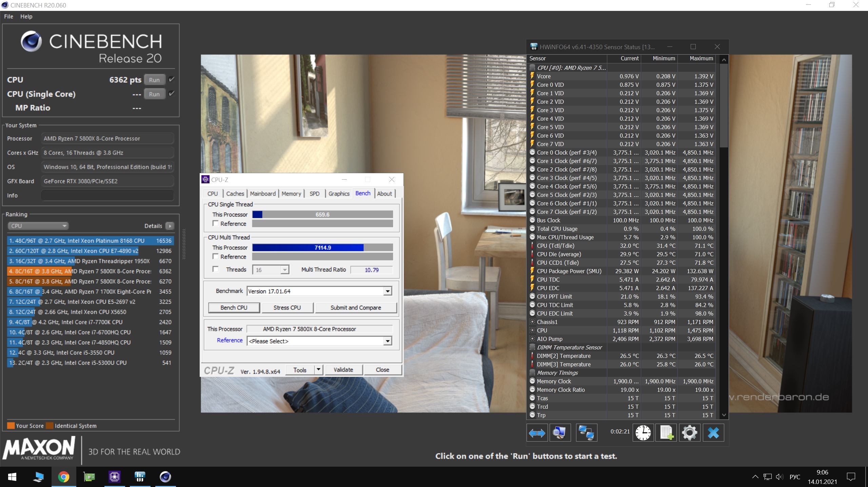868x487 pixels.
Task: Open HWiNFO settings gear icon
Action: (x=690, y=433)
